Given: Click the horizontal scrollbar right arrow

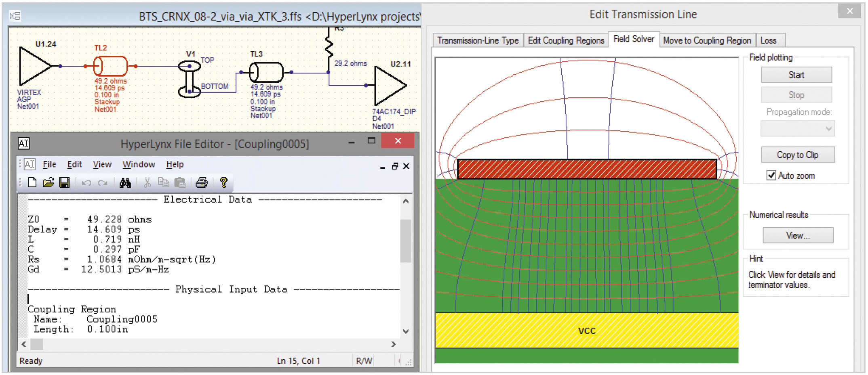Looking at the screenshot, I should point(393,344).
